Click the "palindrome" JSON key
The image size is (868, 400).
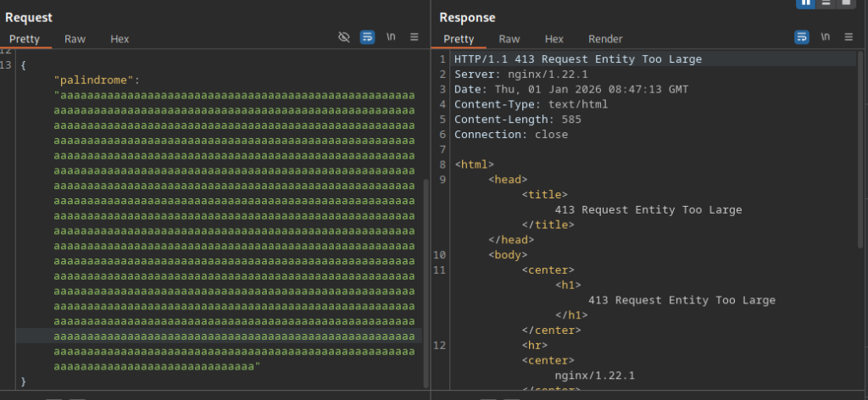click(94, 81)
